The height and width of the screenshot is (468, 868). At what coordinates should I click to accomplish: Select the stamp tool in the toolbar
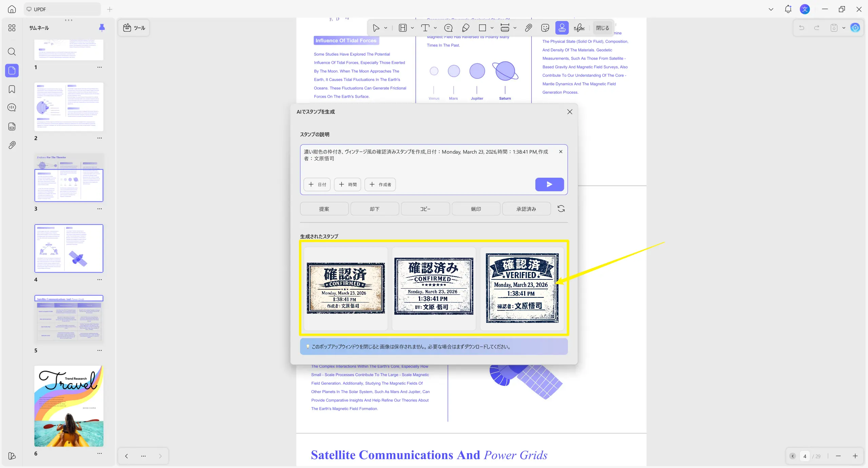click(x=562, y=28)
